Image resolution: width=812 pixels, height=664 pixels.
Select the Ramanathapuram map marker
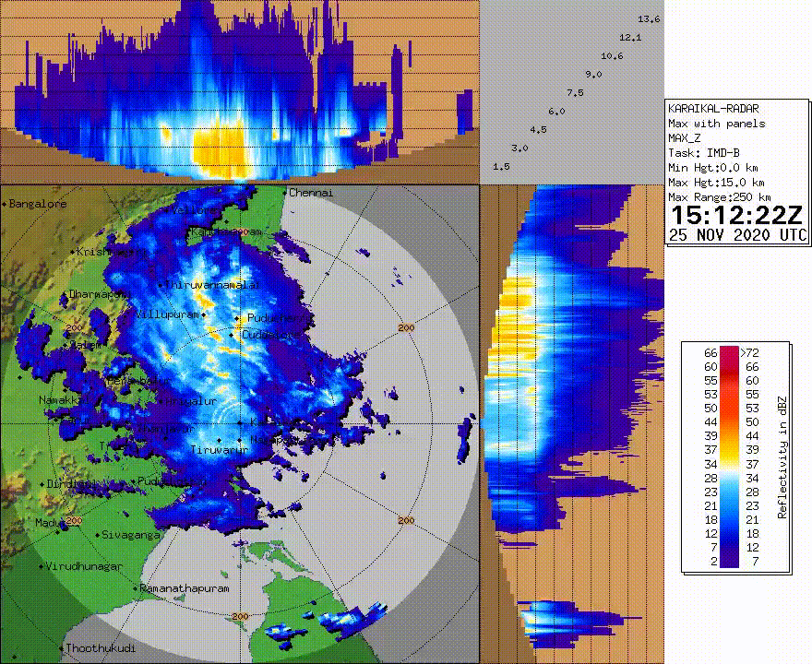pos(137,588)
